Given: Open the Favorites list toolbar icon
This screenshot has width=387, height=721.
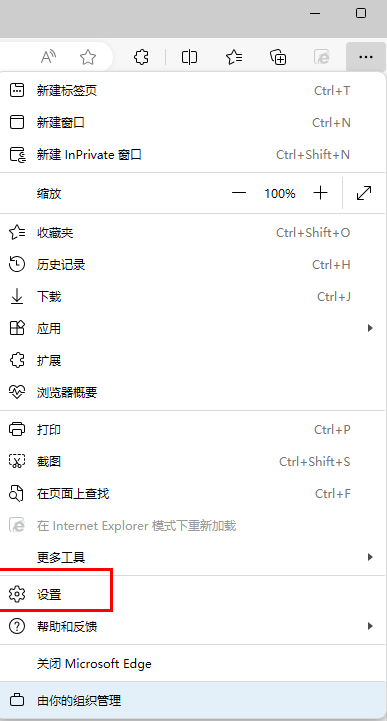Looking at the screenshot, I should [234, 57].
